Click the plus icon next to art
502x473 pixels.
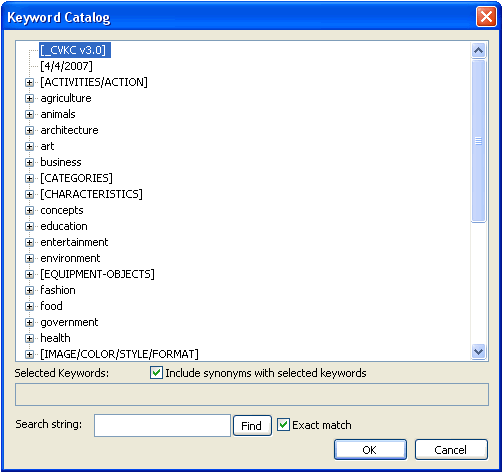29,146
